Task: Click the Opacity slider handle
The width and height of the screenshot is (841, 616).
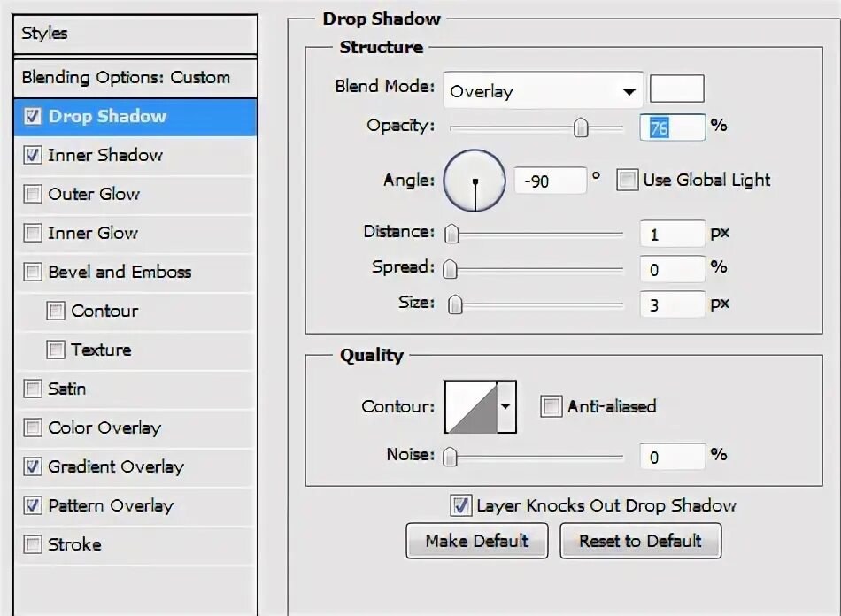Action: coord(581,127)
